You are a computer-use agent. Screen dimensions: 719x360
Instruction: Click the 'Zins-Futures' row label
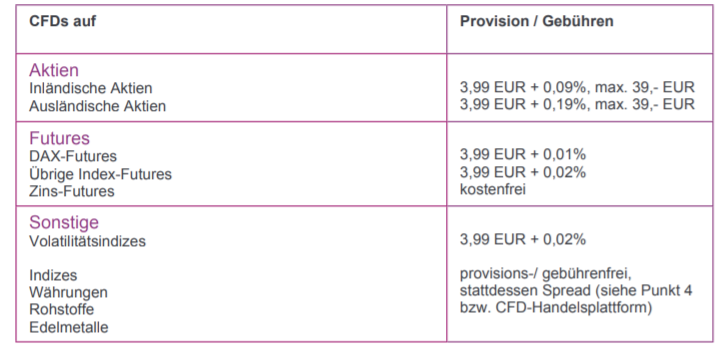pyautogui.click(x=72, y=191)
